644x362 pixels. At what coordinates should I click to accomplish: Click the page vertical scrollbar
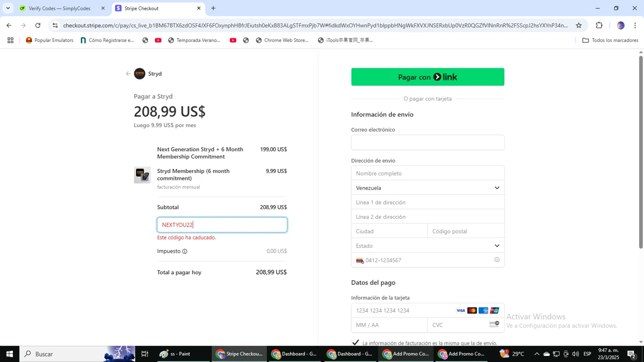point(641,152)
